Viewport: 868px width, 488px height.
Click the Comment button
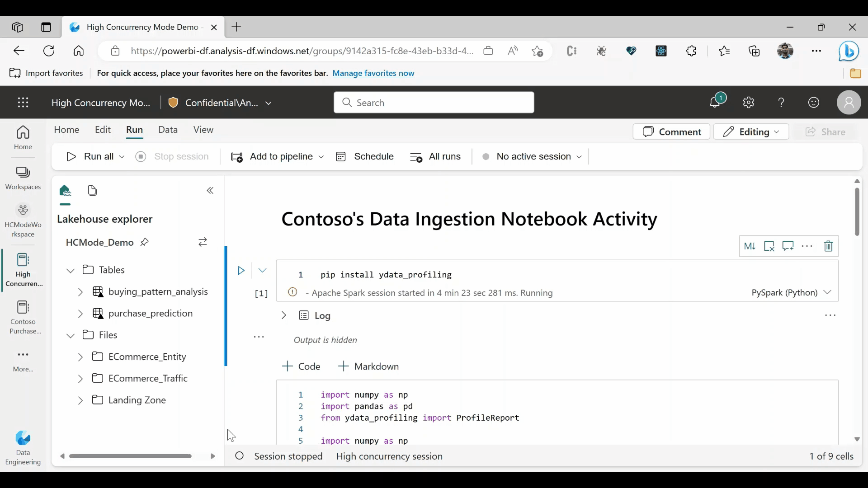pos(671,132)
